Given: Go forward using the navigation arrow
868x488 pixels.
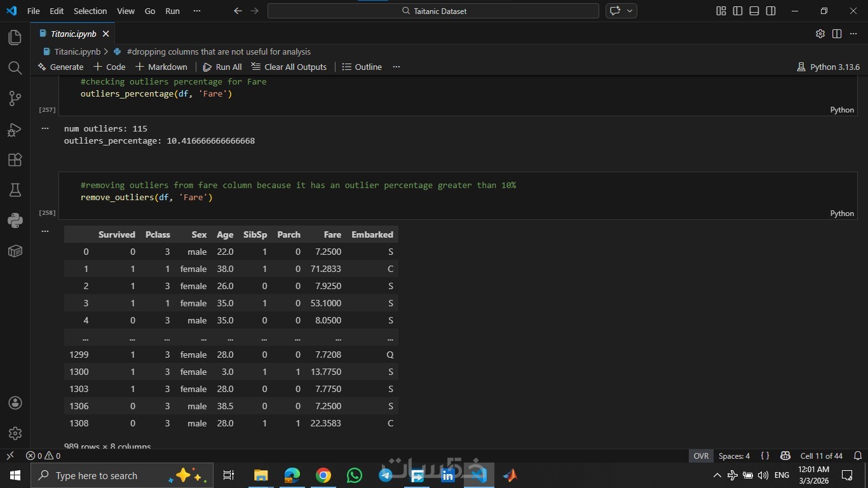Looking at the screenshot, I should (x=255, y=11).
